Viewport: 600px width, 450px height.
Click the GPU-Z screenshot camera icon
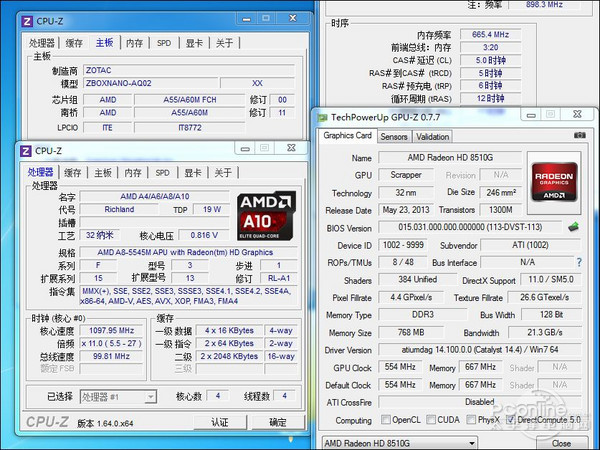580,135
